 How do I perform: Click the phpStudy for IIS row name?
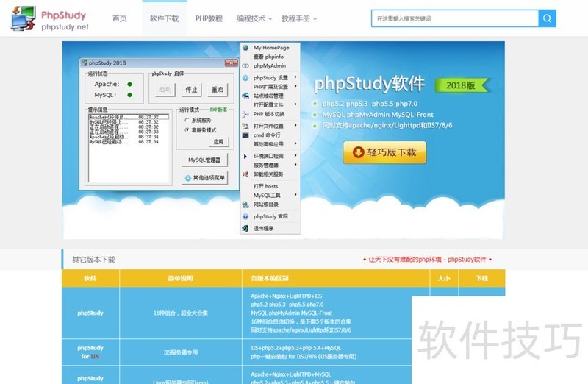90,352
